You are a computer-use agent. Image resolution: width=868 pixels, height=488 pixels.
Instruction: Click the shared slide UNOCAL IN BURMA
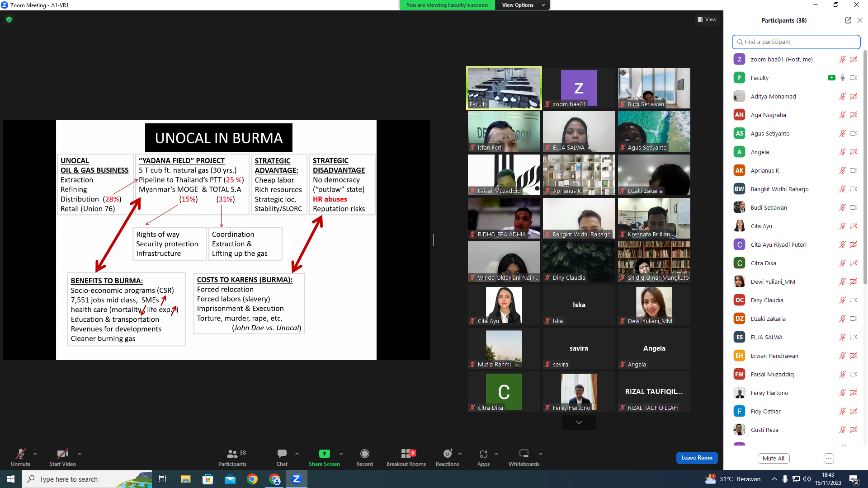click(216, 240)
